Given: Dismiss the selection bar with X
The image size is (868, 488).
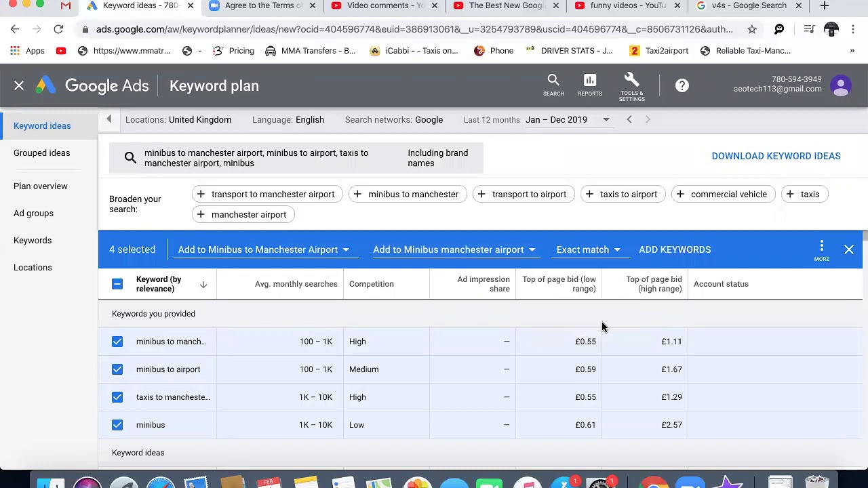Looking at the screenshot, I should pyautogui.click(x=849, y=249).
